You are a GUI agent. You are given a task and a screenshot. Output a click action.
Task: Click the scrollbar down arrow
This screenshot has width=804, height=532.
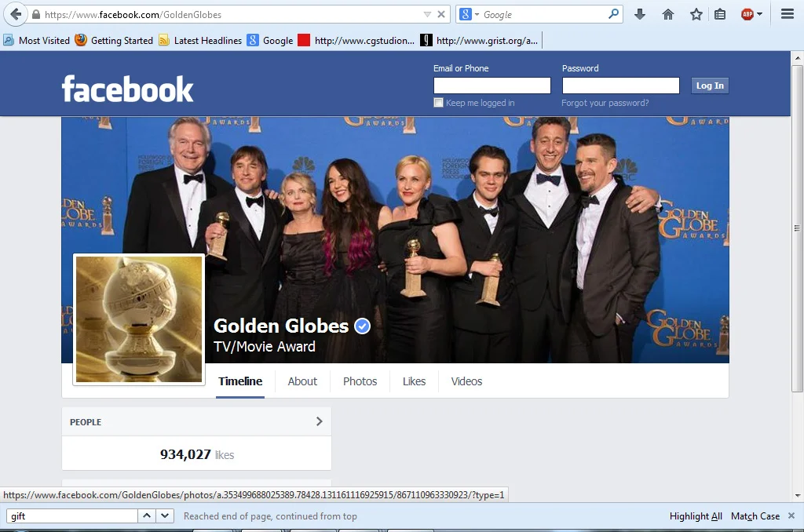pos(798,496)
